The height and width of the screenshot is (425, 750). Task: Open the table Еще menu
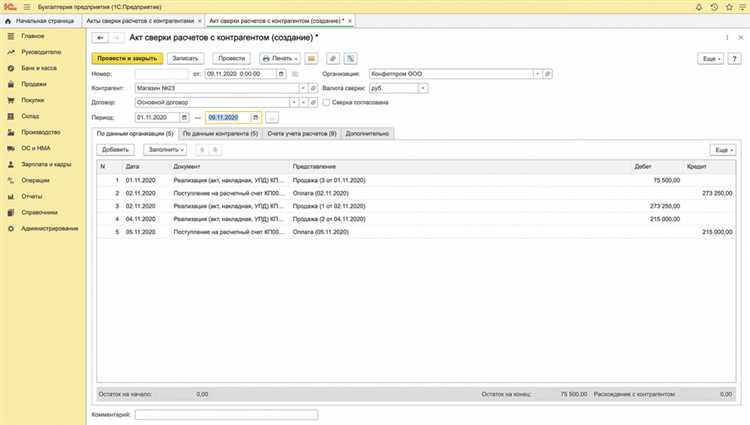(x=723, y=150)
